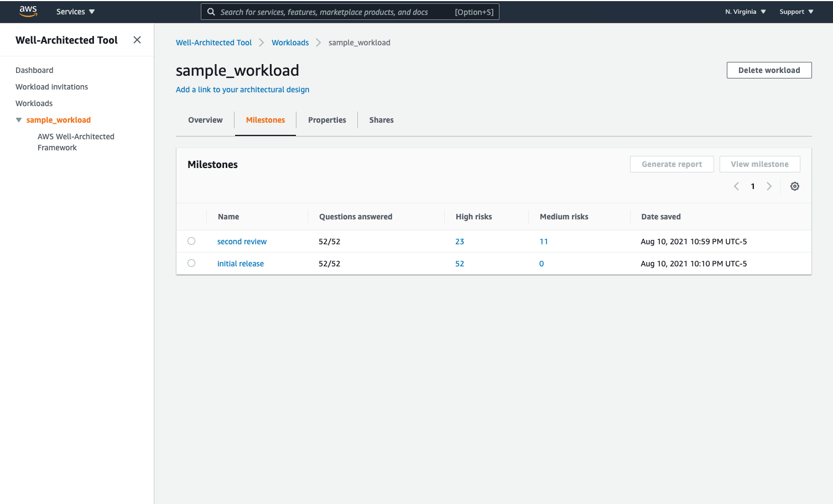Image resolution: width=833 pixels, height=504 pixels.
Task: Click the AWS logo icon
Action: tap(28, 12)
